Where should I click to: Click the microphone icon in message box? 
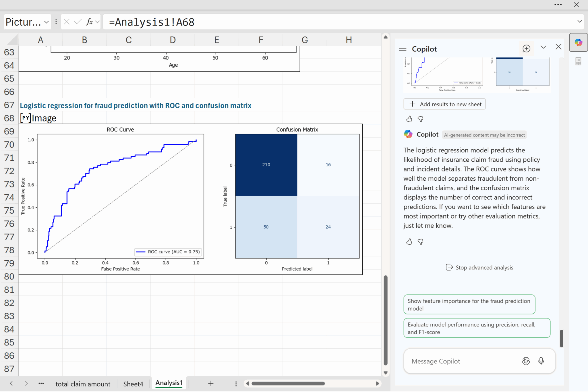(x=541, y=361)
